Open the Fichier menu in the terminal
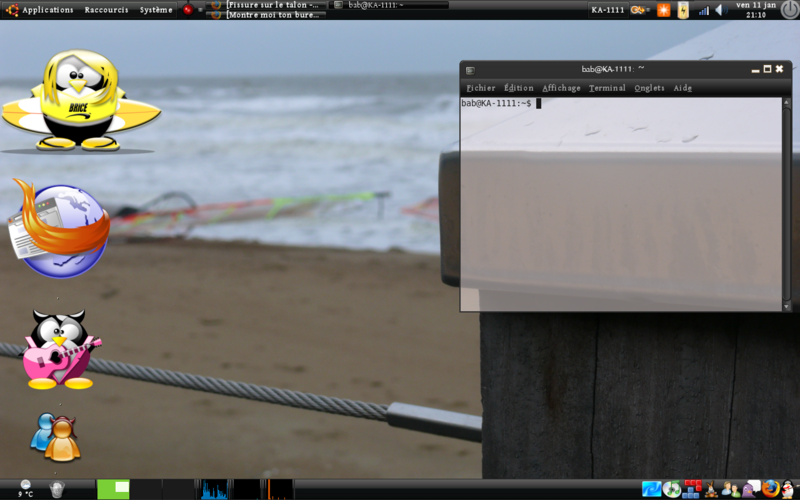The width and height of the screenshot is (800, 500). [480, 88]
